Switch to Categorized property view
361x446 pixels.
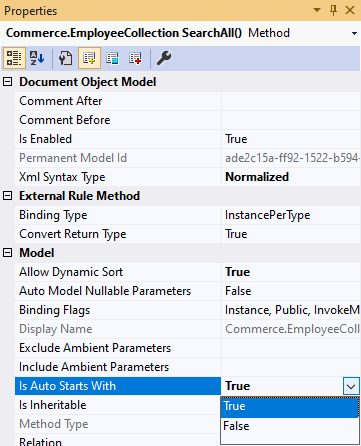(x=14, y=58)
